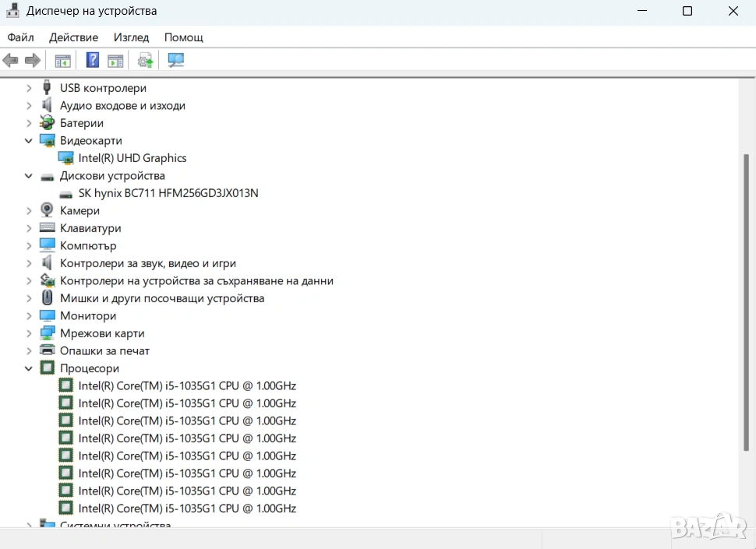
Task: Expand the USB контролери category
Action: [29, 88]
